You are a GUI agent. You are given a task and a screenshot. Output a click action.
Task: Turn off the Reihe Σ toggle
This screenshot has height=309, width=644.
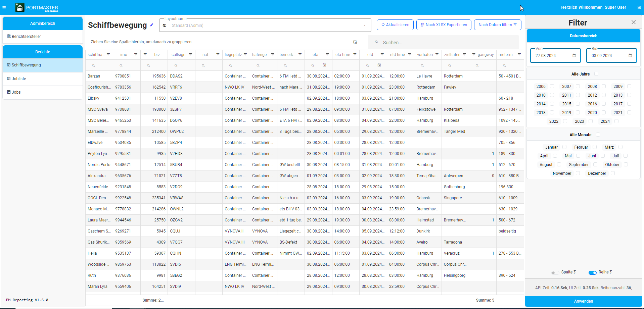pos(592,272)
